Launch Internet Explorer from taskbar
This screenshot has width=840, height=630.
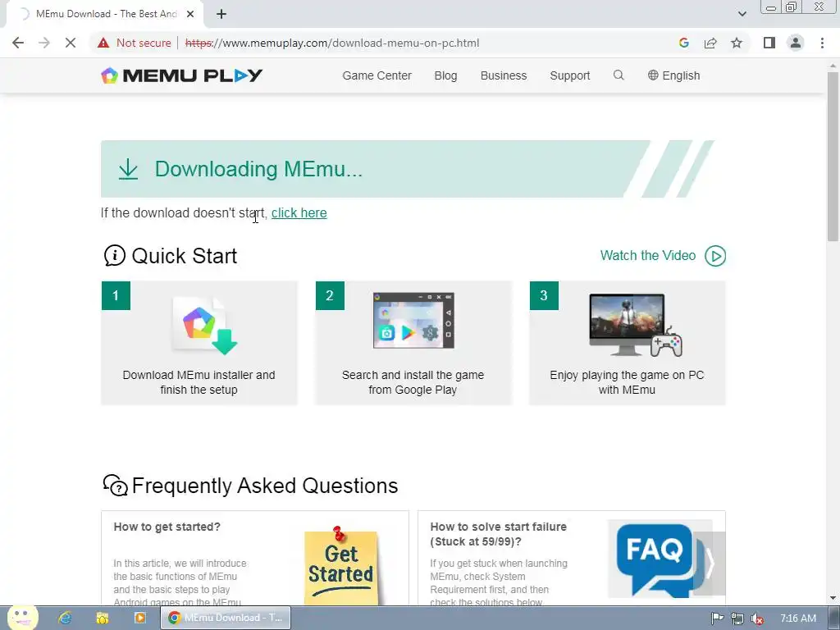tap(65, 619)
